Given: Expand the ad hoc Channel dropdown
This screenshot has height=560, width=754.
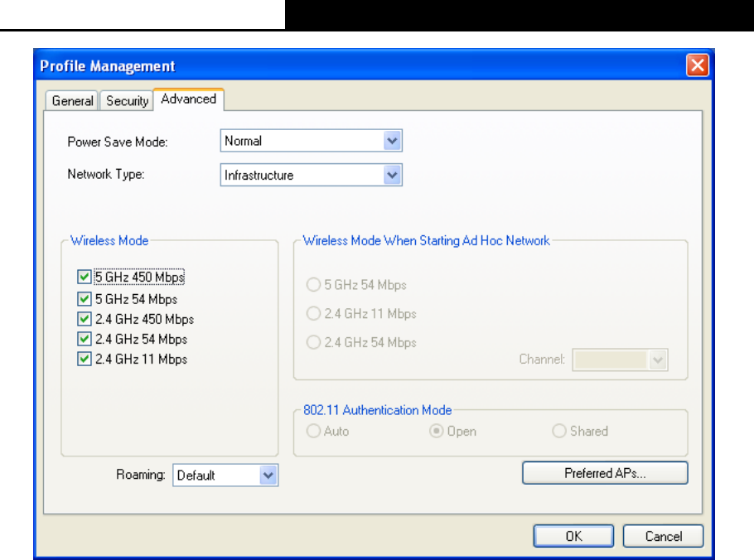Looking at the screenshot, I should pos(658,360).
